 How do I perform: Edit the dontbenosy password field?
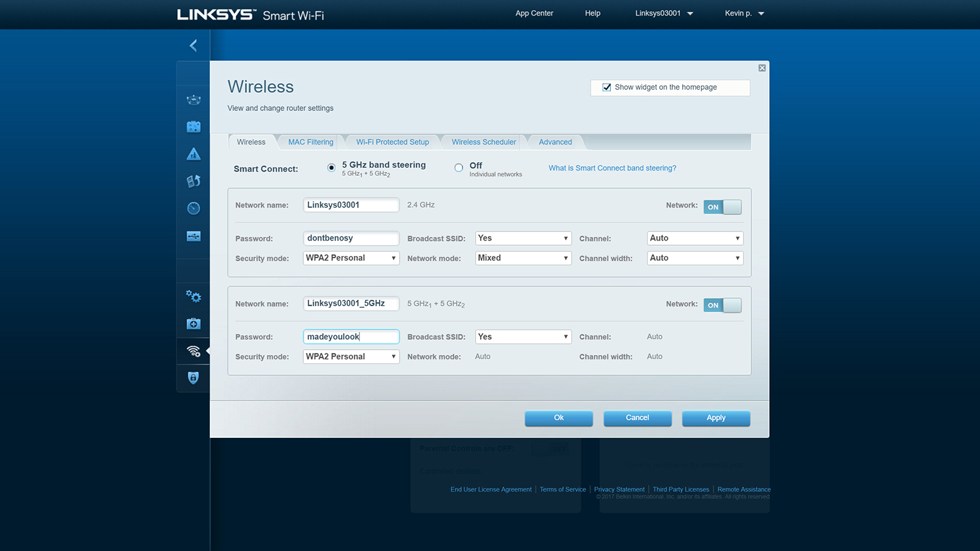(x=351, y=239)
